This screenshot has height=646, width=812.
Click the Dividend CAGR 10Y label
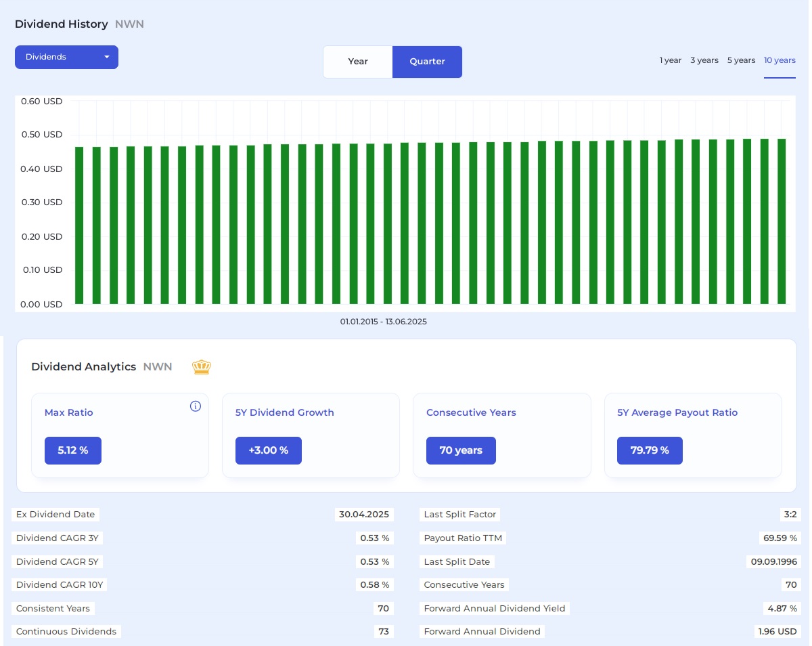click(60, 585)
